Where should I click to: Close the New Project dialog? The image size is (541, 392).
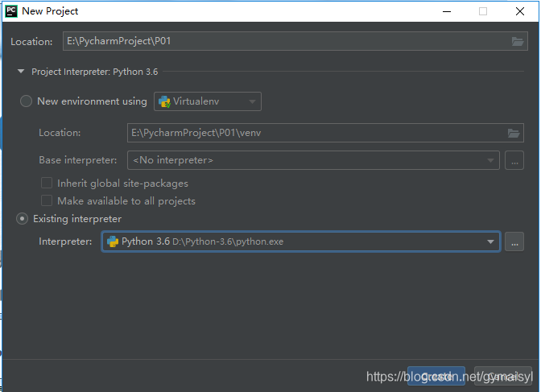520,11
